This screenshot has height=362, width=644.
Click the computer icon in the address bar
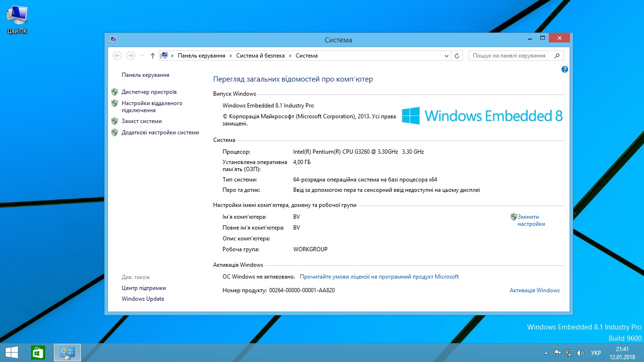(x=165, y=56)
